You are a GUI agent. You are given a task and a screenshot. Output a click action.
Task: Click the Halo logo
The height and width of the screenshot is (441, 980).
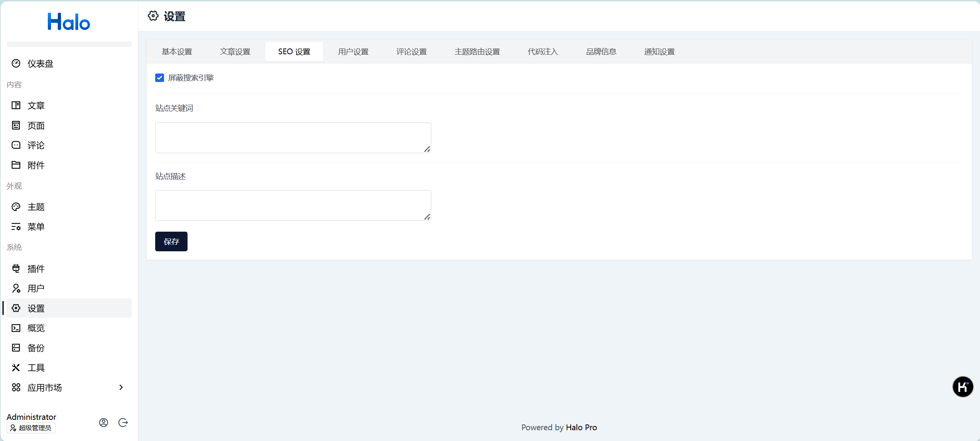coord(69,22)
